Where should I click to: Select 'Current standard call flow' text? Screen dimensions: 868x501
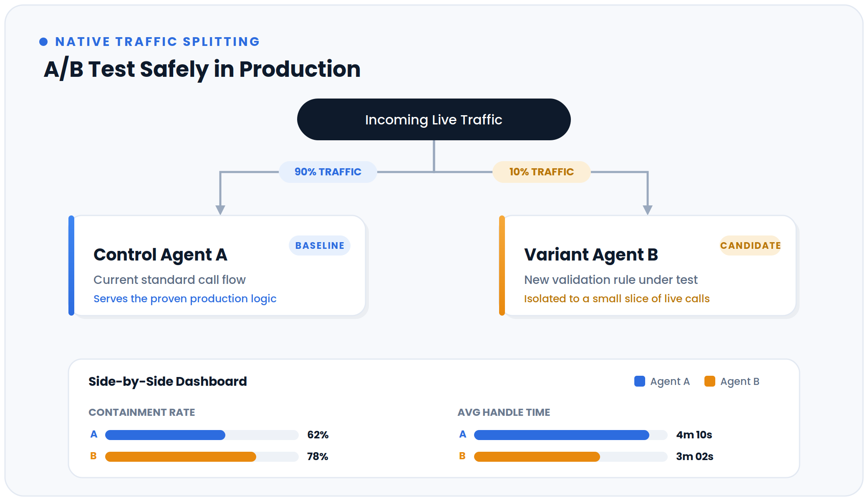(169, 280)
